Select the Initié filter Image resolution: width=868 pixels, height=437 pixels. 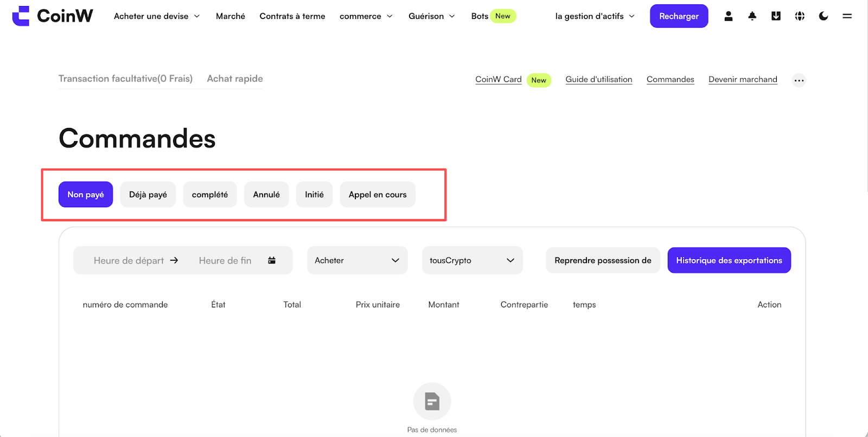pos(314,194)
